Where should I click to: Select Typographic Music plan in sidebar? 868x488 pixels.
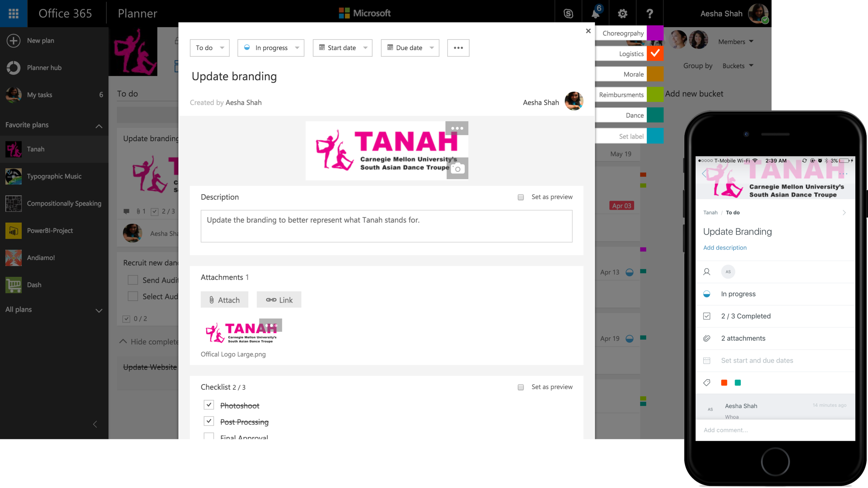point(54,176)
